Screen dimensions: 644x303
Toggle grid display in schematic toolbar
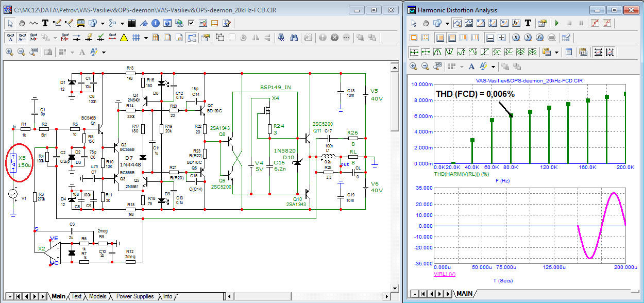pos(137,38)
